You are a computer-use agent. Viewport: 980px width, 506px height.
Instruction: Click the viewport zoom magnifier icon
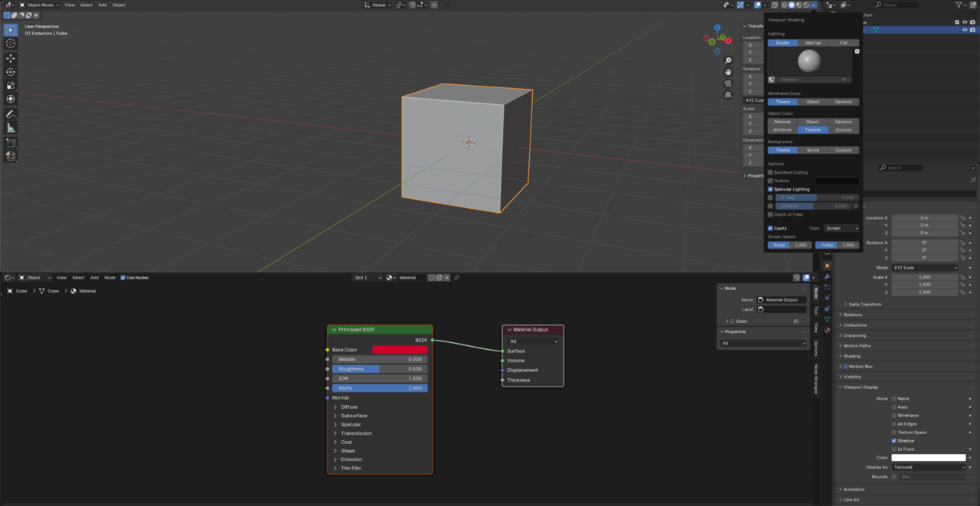728,60
